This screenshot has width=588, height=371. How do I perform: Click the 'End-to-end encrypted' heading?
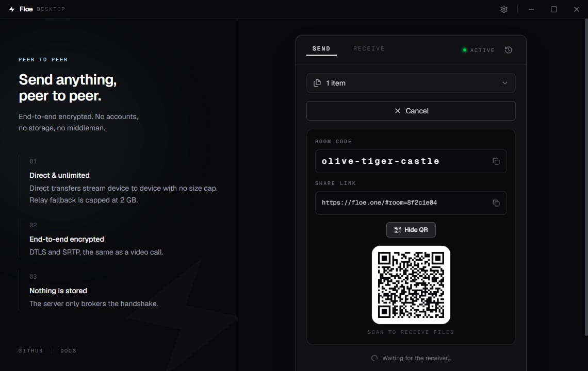coord(67,239)
